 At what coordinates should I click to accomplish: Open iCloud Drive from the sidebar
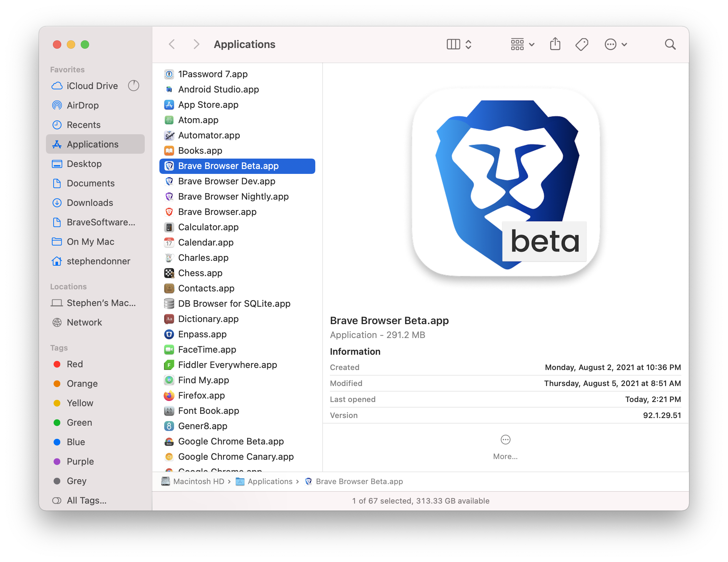coord(92,86)
